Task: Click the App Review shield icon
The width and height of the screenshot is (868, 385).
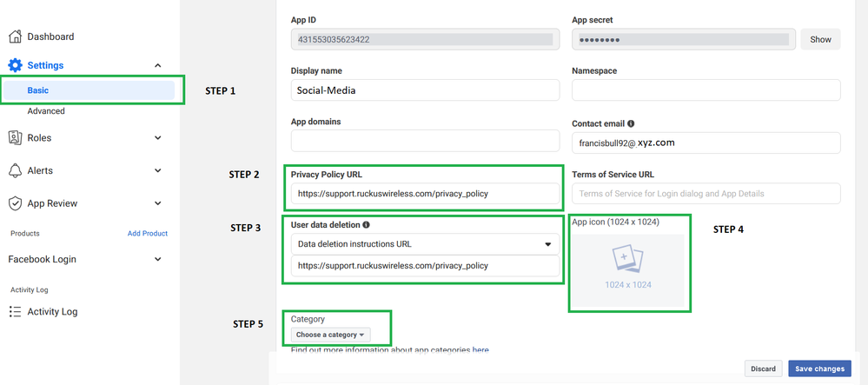Action: tap(15, 203)
